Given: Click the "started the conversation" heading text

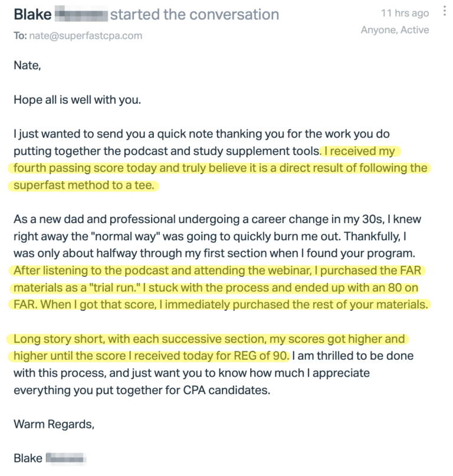Looking at the screenshot, I should tap(195, 14).
